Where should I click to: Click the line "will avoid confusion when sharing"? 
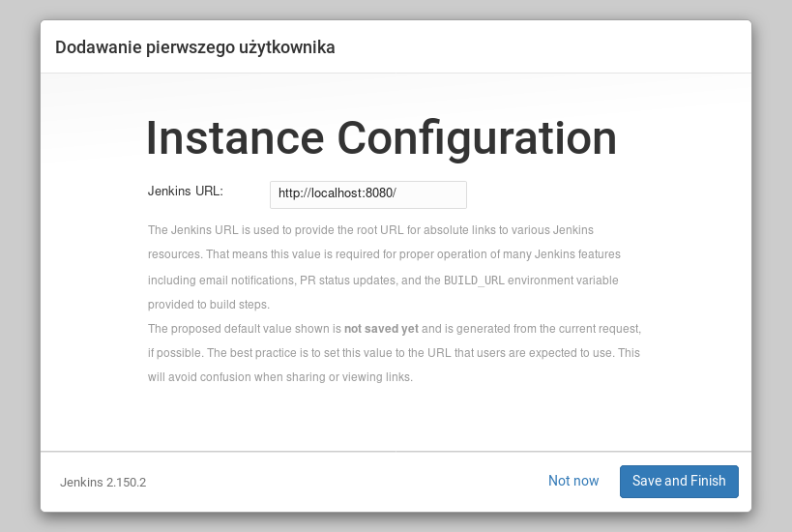tap(280, 377)
